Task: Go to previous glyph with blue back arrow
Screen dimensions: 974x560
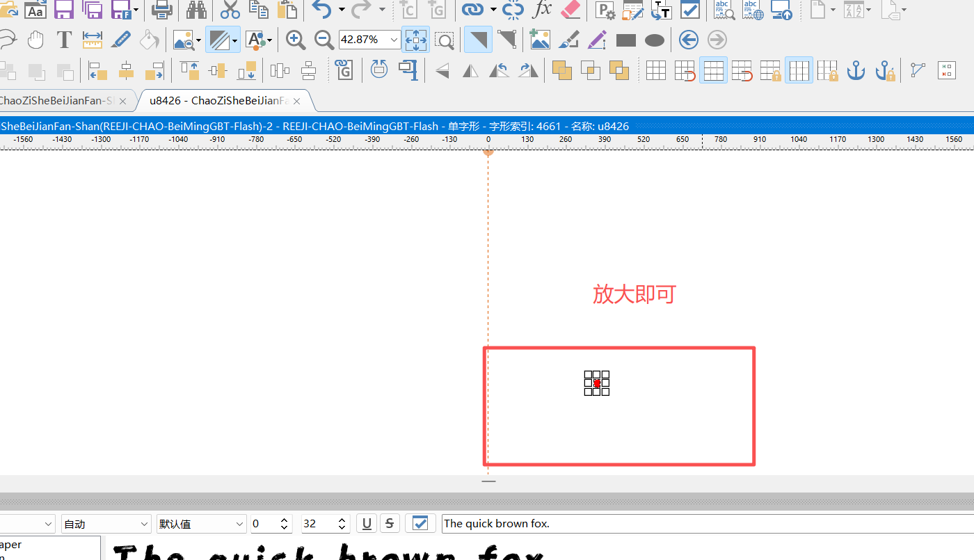Action: click(x=688, y=40)
